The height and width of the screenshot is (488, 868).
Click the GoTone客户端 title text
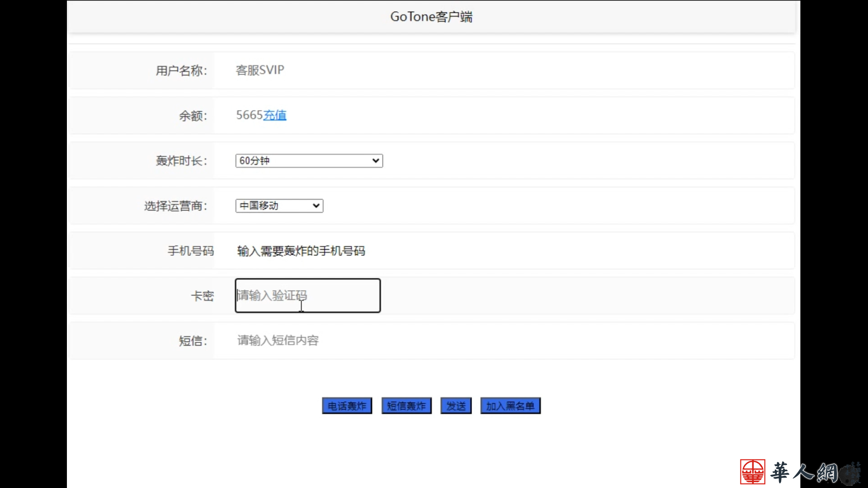click(x=431, y=17)
